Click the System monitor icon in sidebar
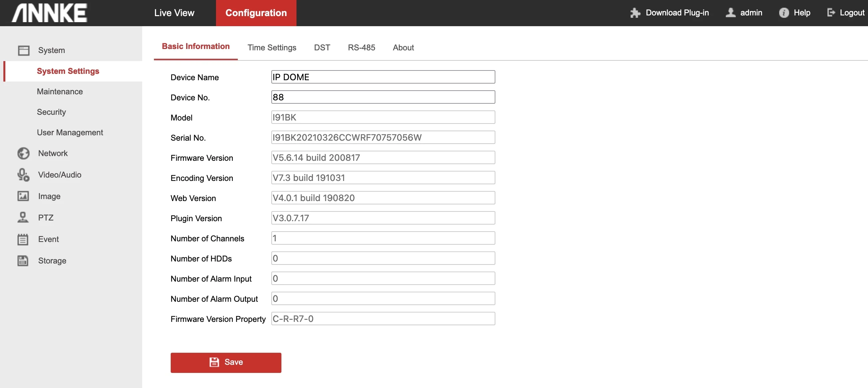This screenshot has height=388, width=868. click(23, 51)
